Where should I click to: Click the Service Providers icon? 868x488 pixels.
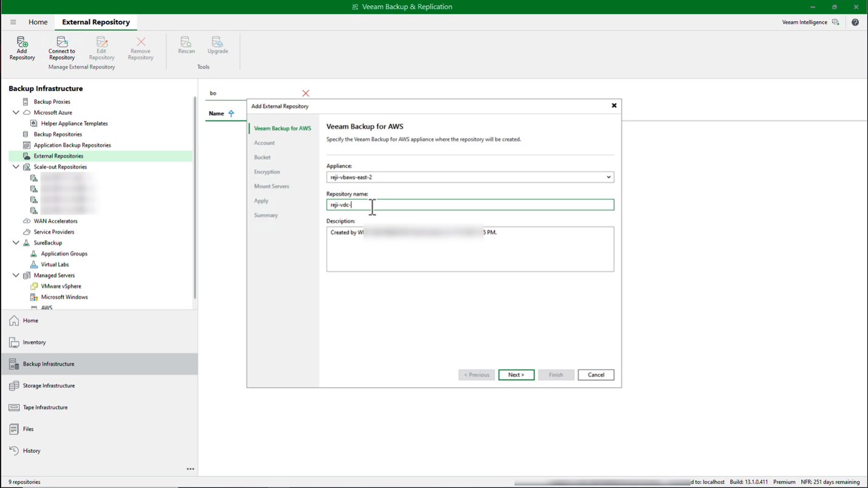point(27,232)
